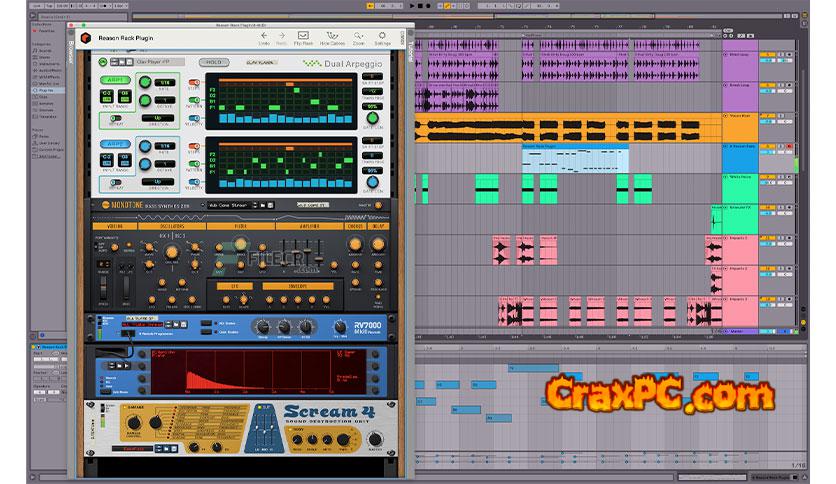Click ARP 2 blue Rate knob
This screenshot has height=484, width=836.
click(145, 146)
